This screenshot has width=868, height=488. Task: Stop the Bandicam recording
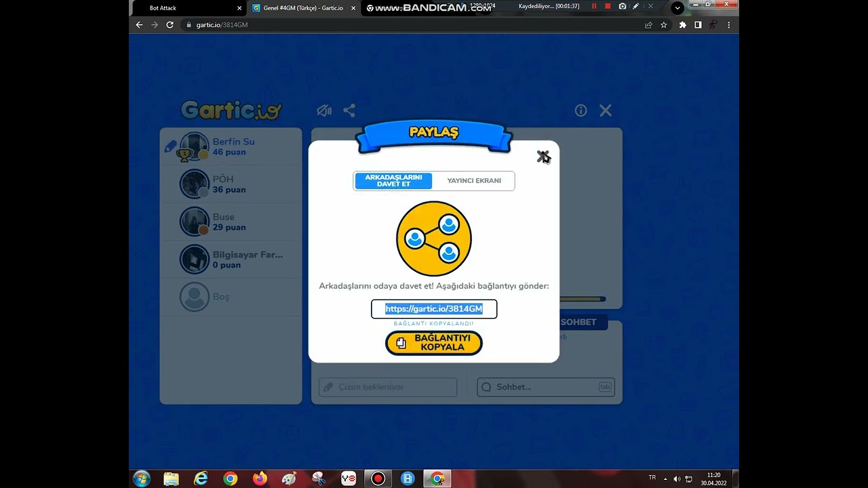coord(608,6)
